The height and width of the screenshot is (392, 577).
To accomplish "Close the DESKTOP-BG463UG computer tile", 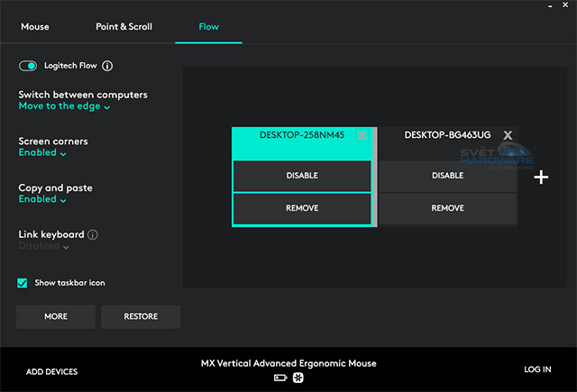I will [x=508, y=135].
